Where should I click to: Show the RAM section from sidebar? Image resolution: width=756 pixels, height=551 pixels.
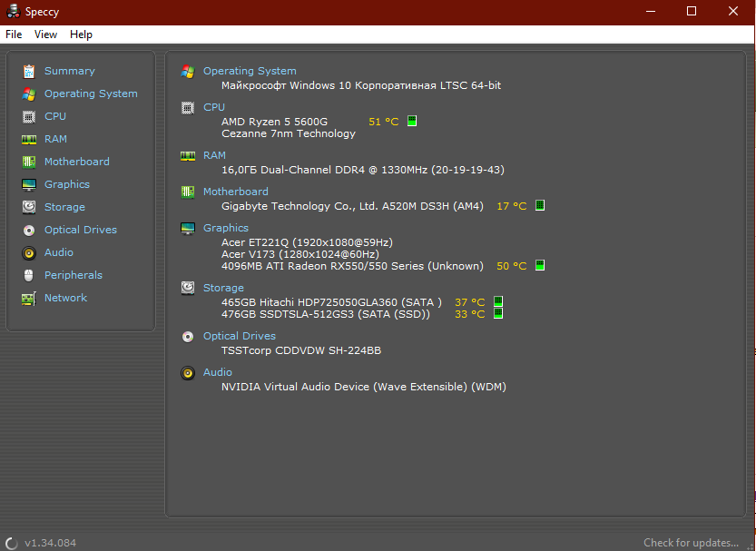(55, 139)
